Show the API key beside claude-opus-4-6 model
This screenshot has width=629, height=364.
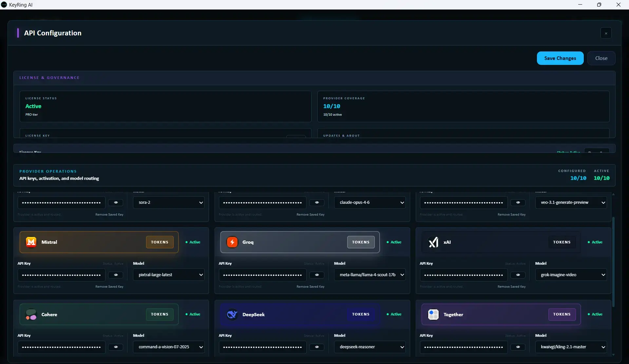[317, 202]
